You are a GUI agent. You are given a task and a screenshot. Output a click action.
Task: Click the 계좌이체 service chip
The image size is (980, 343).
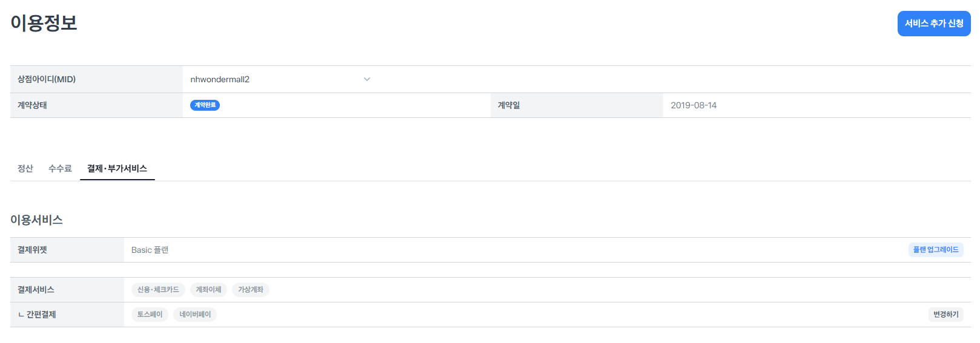coord(208,290)
